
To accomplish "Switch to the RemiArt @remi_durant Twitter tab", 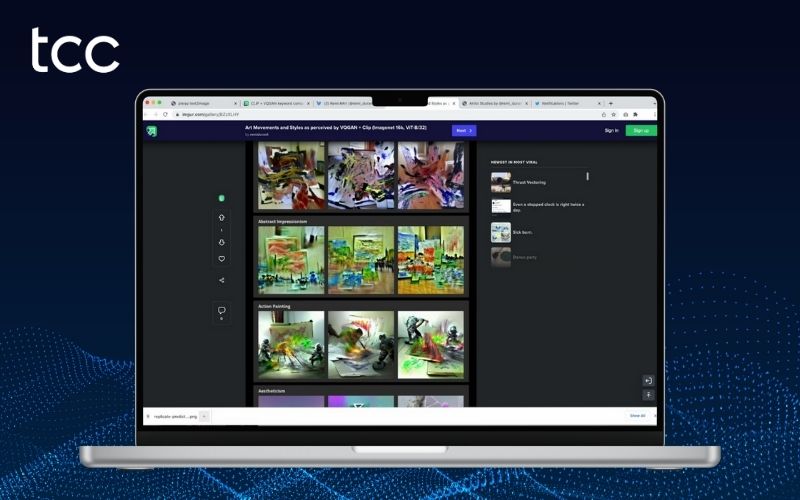I will 347,103.
